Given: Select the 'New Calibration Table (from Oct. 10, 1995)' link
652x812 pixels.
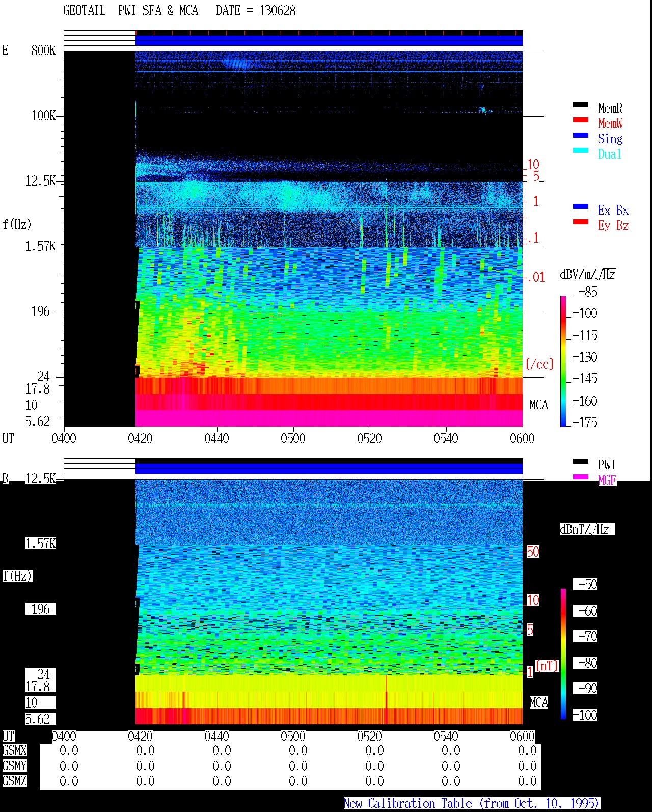Looking at the screenshot, I should pos(472,803).
